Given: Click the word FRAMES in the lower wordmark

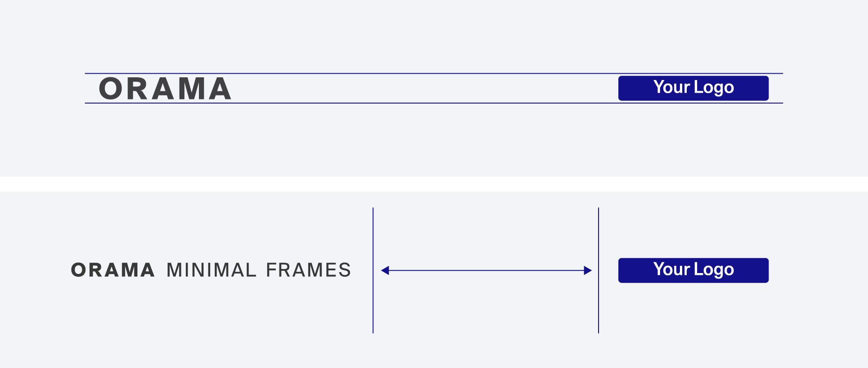Looking at the screenshot, I should click(308, 270).
